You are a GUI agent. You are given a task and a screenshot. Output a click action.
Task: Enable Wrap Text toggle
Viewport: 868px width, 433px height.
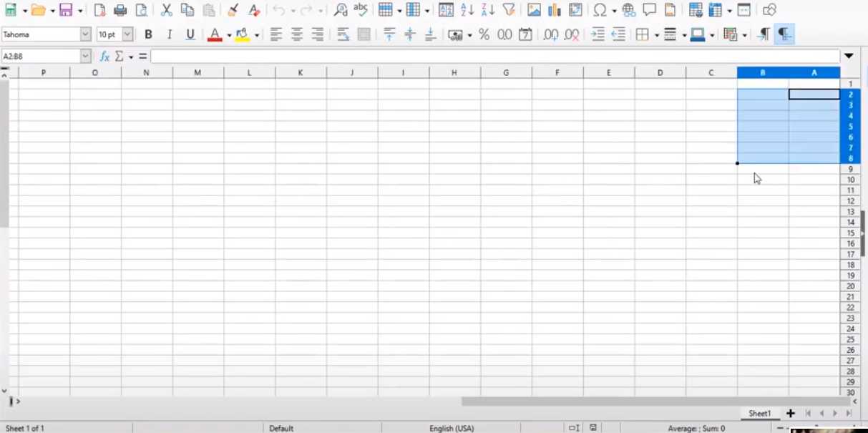pyautogui.click(x=343, y=34)
